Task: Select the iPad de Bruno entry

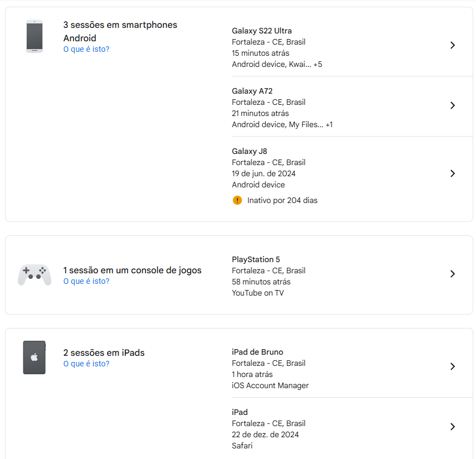Action: coord(352,368)
